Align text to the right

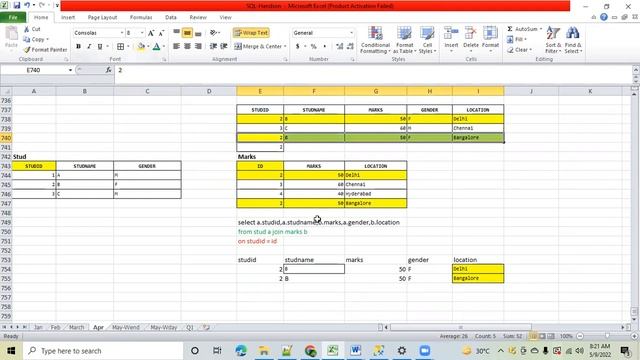198,47
